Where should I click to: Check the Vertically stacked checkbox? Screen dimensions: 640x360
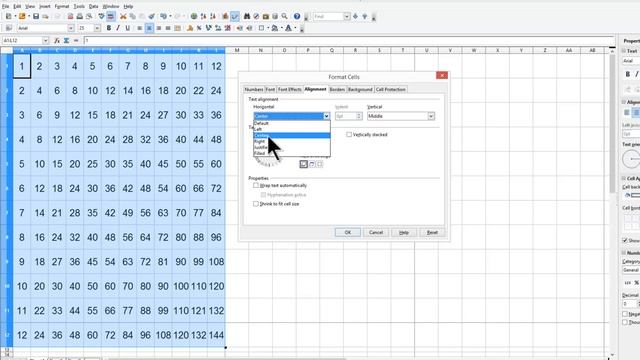point(349,134)
